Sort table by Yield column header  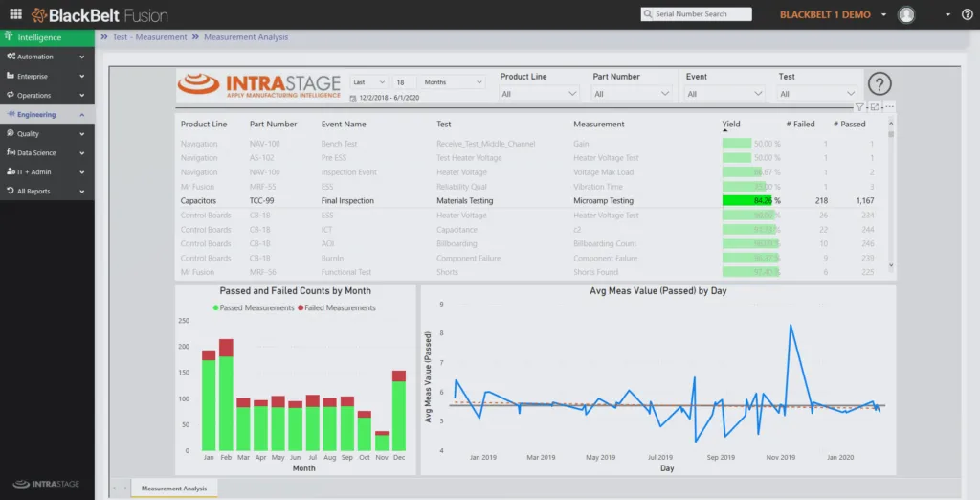click(730, 124)
